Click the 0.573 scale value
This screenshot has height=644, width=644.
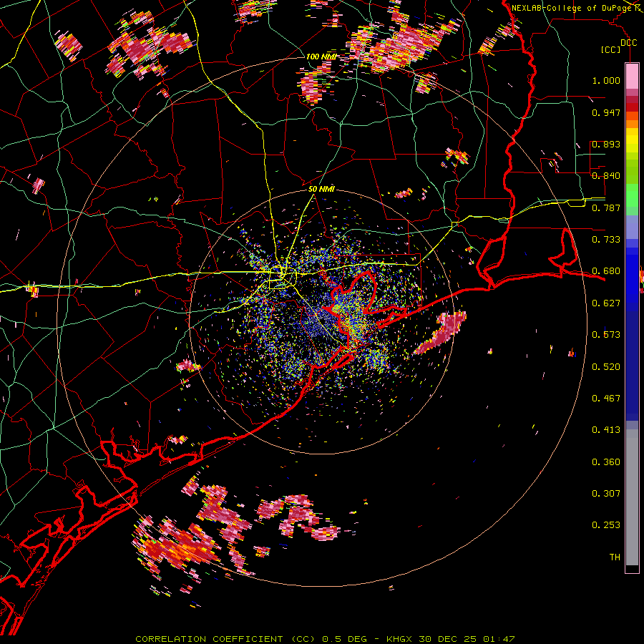click(x=606, y=335)
